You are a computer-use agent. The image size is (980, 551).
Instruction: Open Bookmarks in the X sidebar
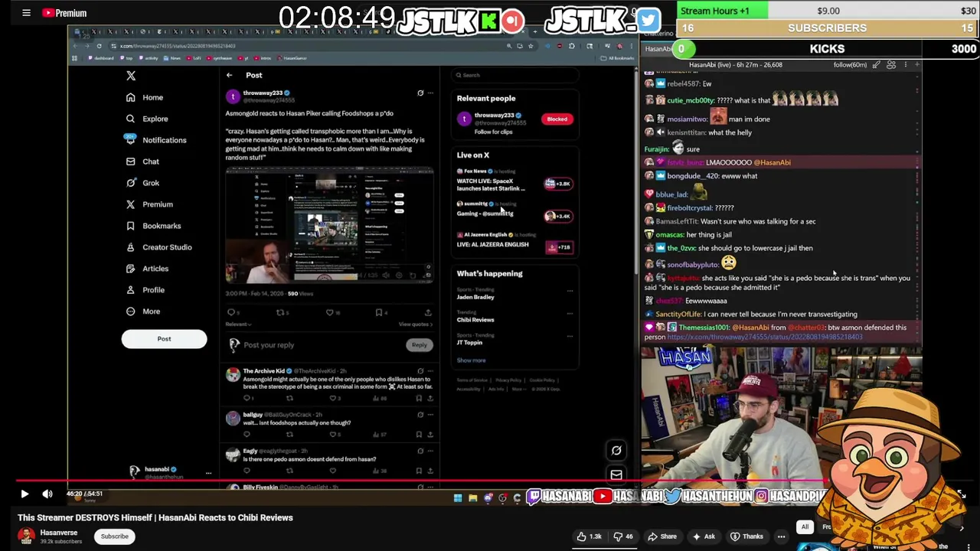click(x=153, y=226)
